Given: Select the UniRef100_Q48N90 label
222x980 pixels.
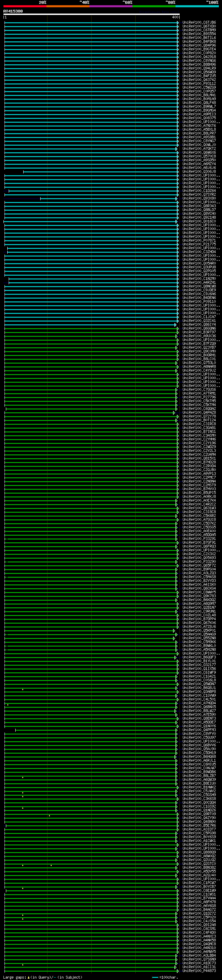Looking at the screenshot, I should (x=199, y=822).
